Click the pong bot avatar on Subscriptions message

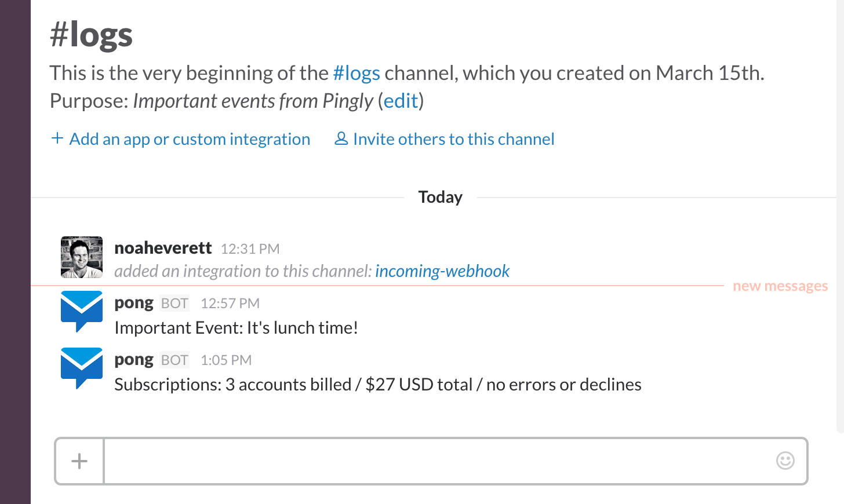(x=82, y=368)
